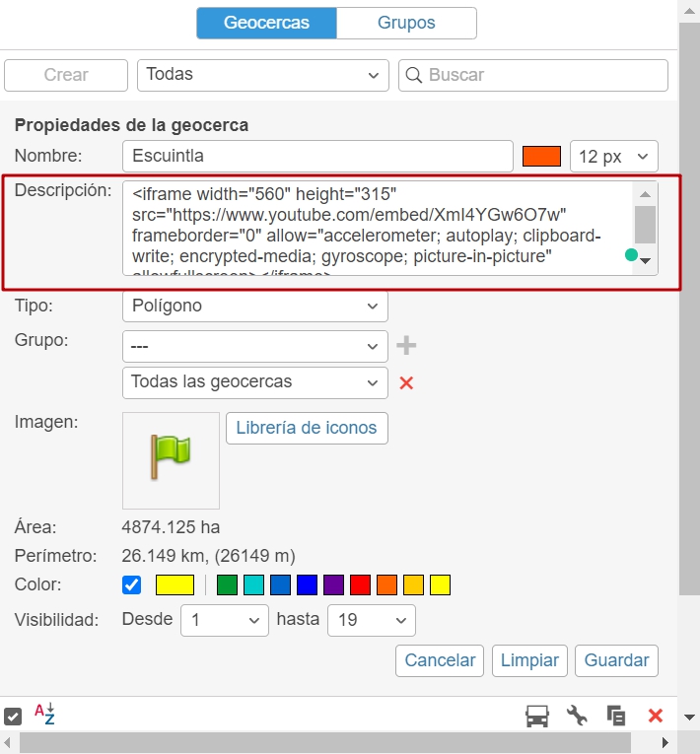The width and height of the screenshot is (700, 754).
Task: Select the amber color swatch
Action: [413, 585]
